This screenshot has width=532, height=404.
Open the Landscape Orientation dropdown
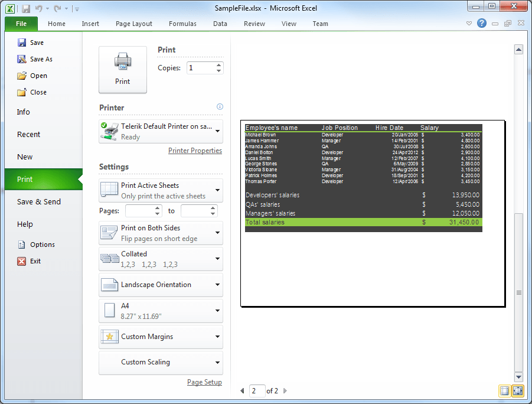click(x=161, y=285)
